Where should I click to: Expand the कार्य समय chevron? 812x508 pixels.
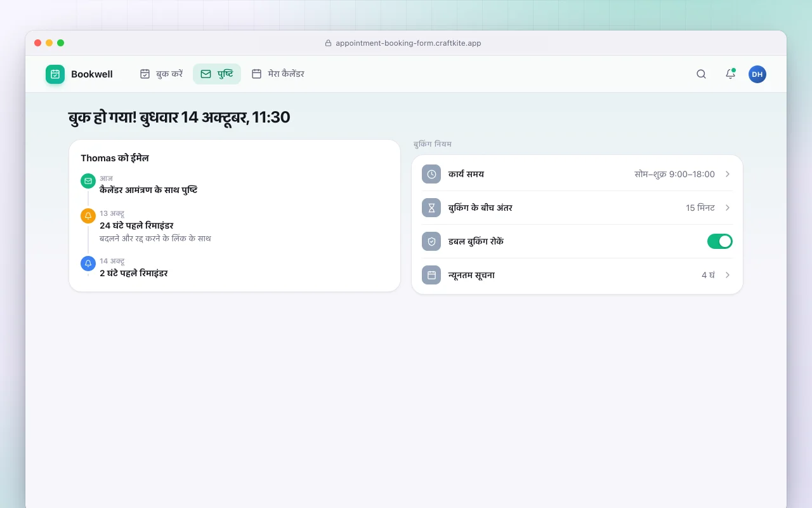pos(728,174)
